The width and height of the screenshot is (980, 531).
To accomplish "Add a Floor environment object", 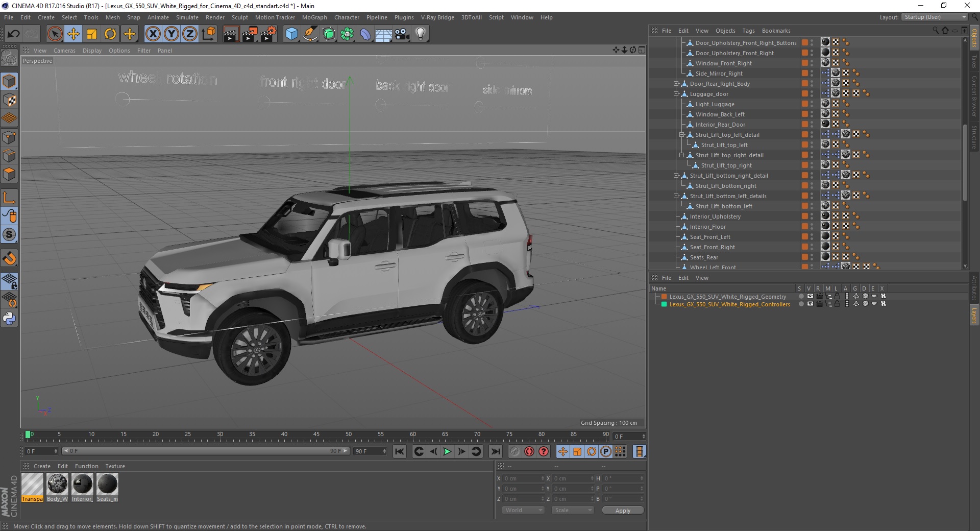I will tap(383, 34).
